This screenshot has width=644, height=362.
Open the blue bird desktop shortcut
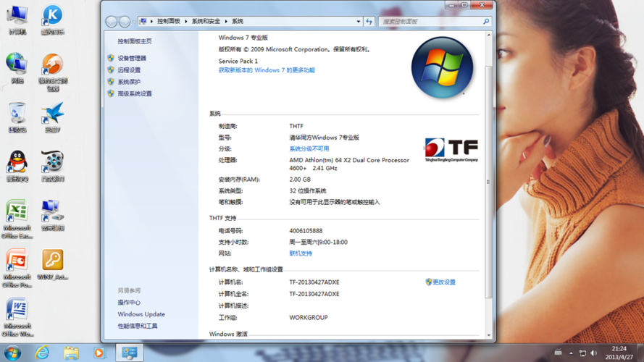(x=53, y=117)
